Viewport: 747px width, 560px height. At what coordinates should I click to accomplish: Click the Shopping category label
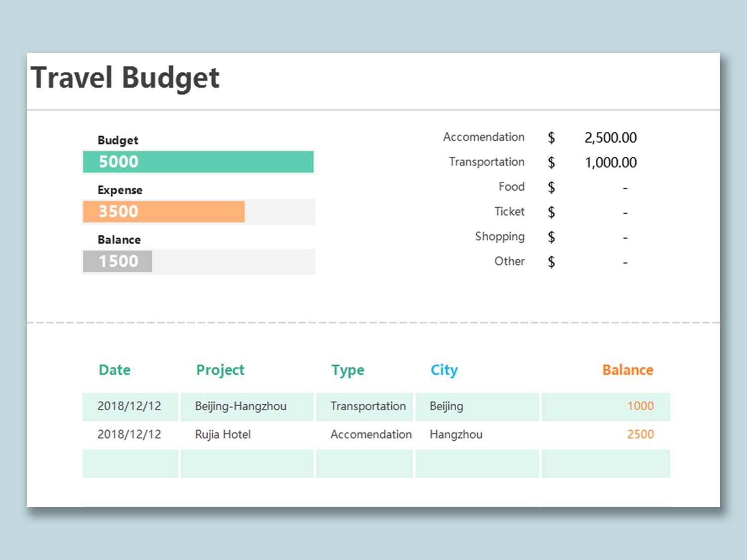coord(499,236)
